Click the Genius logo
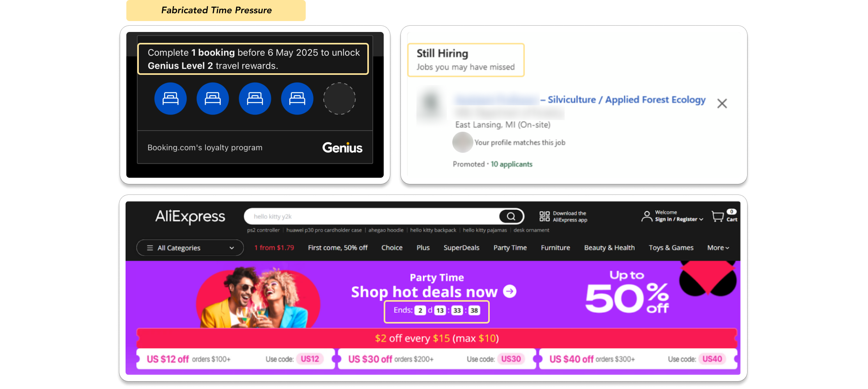The width and height of the screenshot is (868, 389). [x=342, y=148]
